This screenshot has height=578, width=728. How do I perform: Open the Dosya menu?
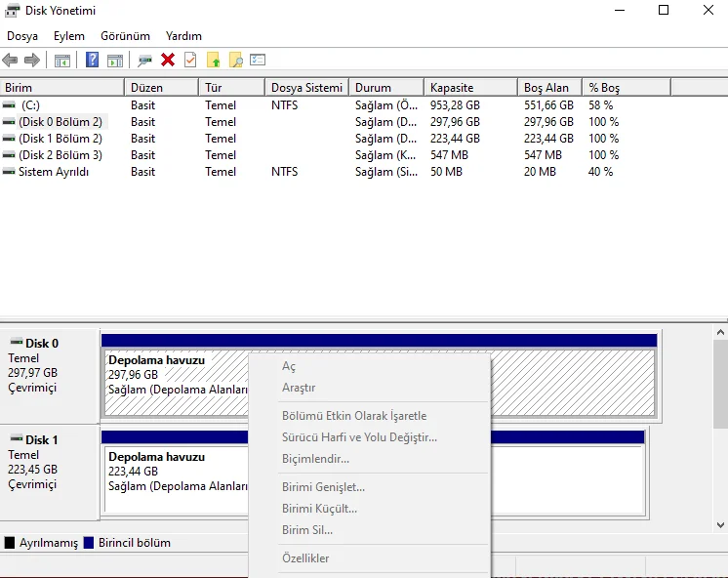tap(22, 36)
